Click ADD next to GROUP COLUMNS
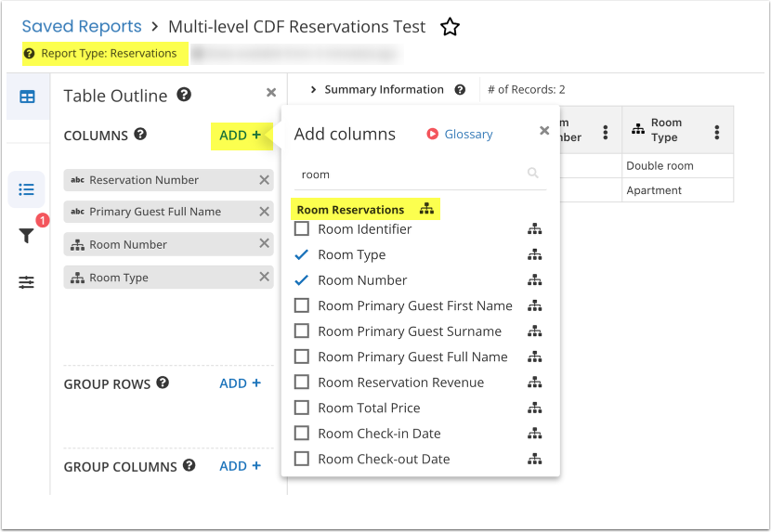This screenshot has width=771, height=532. click(x=240, y=466)
